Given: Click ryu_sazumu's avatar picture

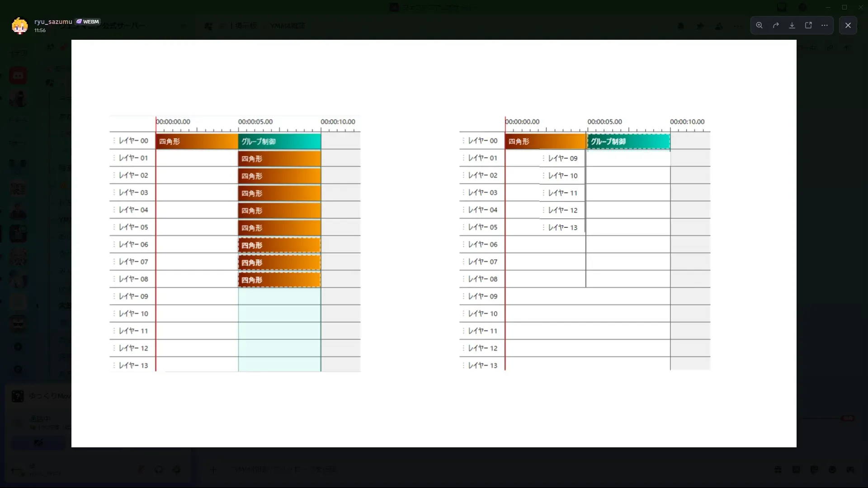Looking at the screenshot, I should [x=19, y=26].
